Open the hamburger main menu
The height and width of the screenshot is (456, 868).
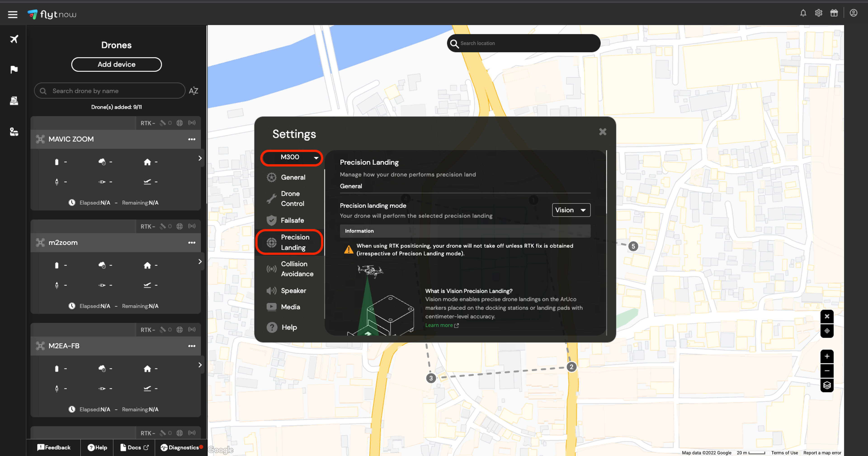(x=13, y=14)
